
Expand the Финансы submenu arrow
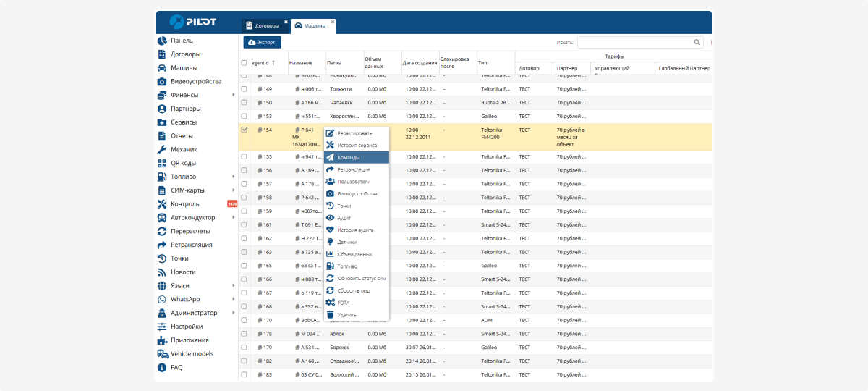tap(233, 95)
